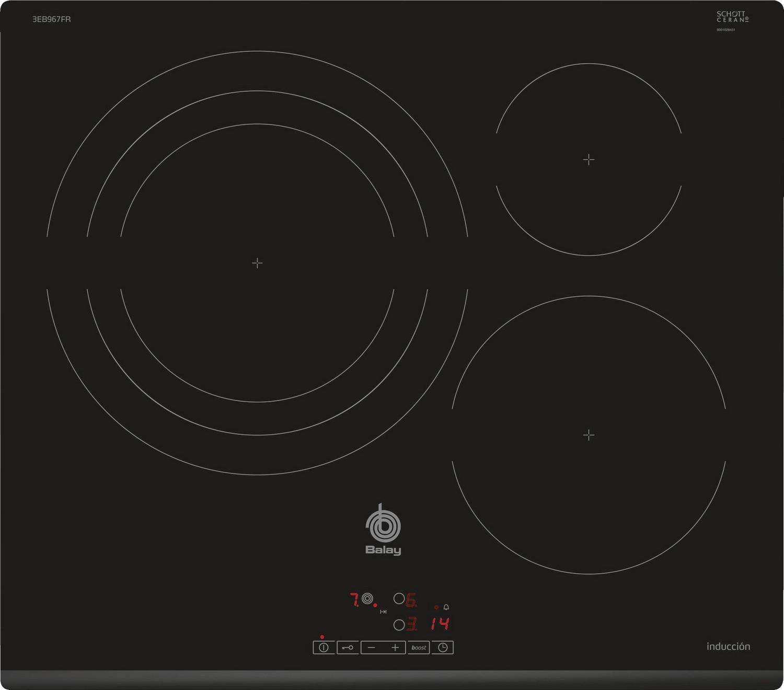Tap the clock timer key

coord(443,648)
